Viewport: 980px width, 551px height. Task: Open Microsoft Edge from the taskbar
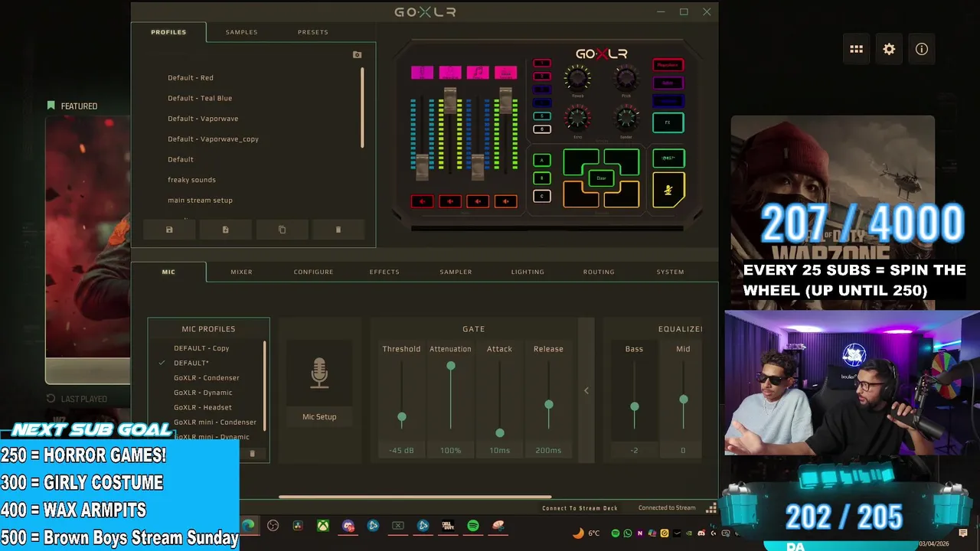[248, 526]
